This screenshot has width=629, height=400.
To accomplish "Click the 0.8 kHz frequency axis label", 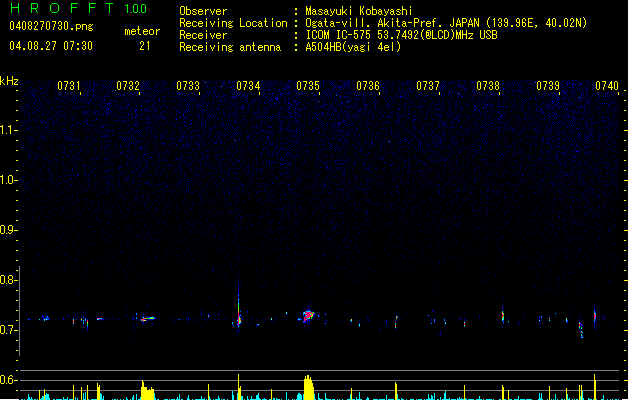I will [8, 280].
